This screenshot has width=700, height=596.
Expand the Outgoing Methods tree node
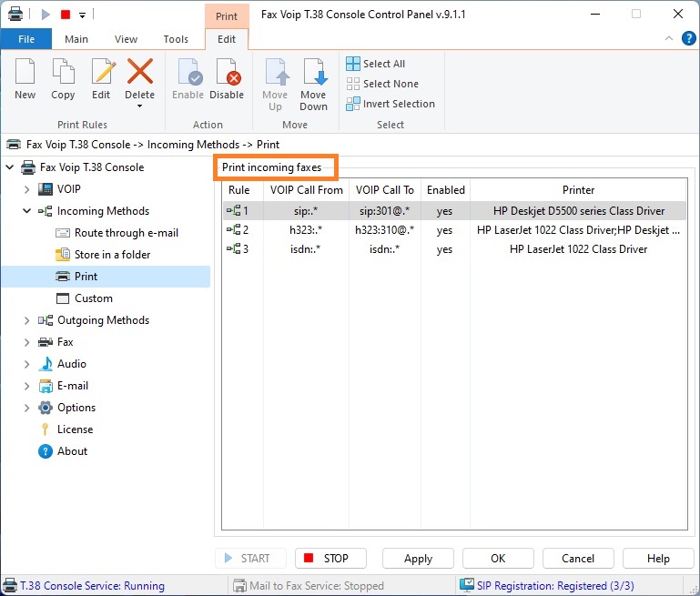click(26, 321)
